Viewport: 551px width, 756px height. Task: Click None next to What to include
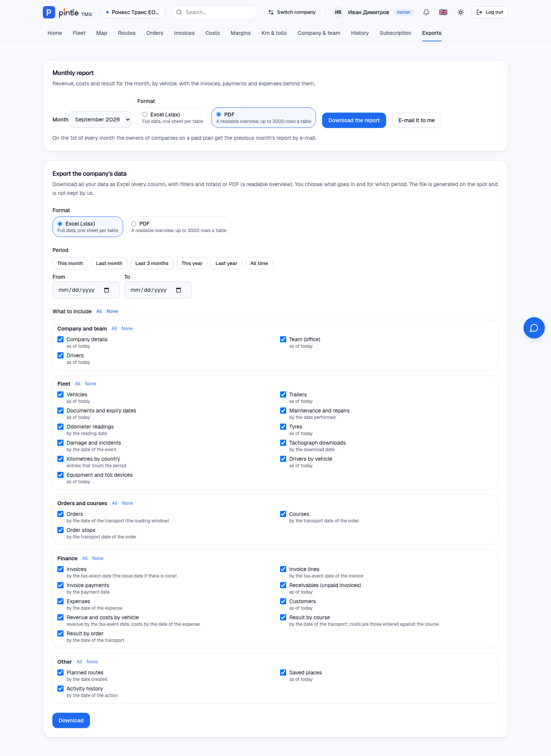point(112,311)
